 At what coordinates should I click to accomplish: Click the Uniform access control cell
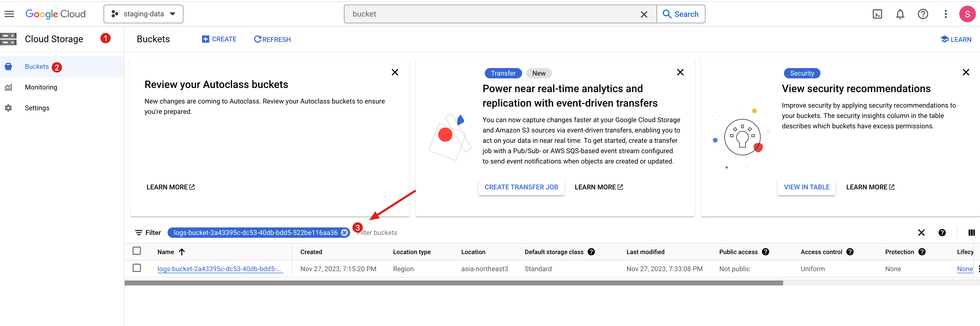[813, 269]
